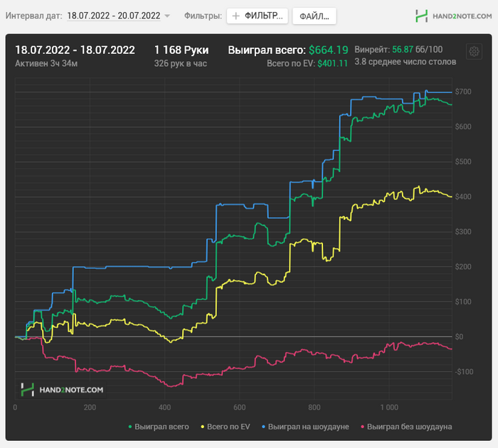
Task: Click the plus icon on filter button
Action: coord(235,16)
